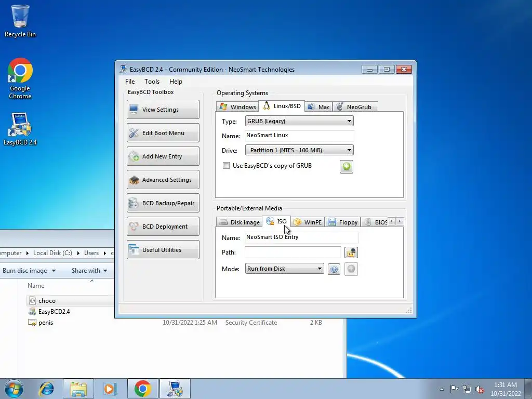Screen dimensions: 532x399
Task: Open the Windows Start menu orb
Action: (14, 389)
